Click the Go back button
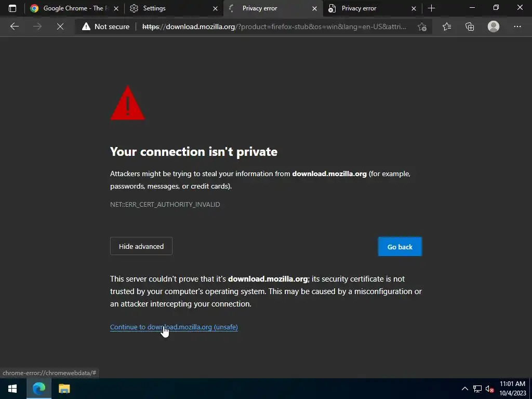This screenshot has width=532, height=399. pos(400,247)
